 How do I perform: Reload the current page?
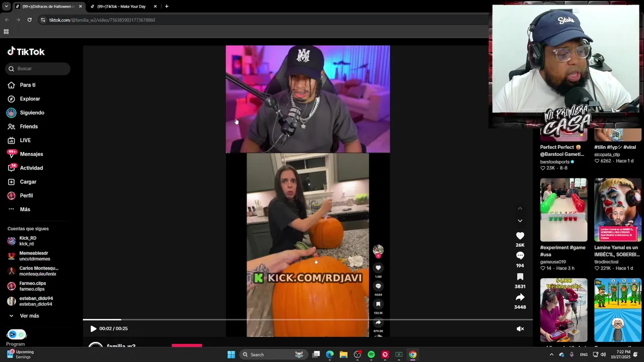click(x=29, y=20)
